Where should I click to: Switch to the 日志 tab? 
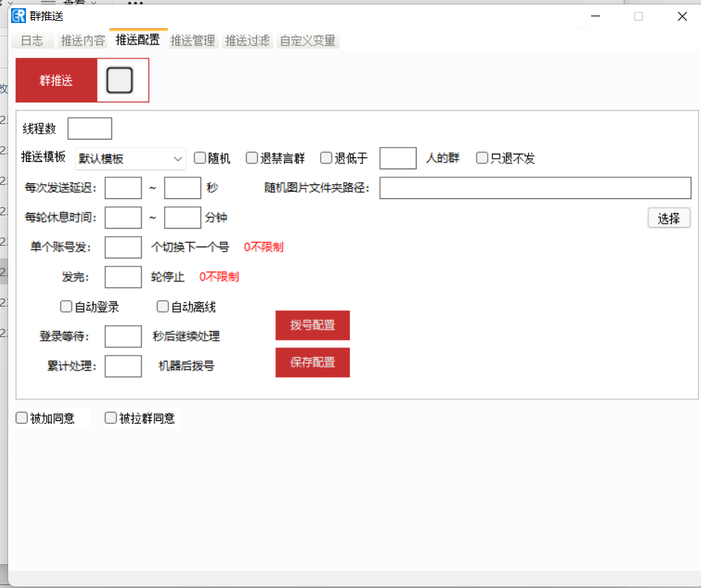(32, 41)
